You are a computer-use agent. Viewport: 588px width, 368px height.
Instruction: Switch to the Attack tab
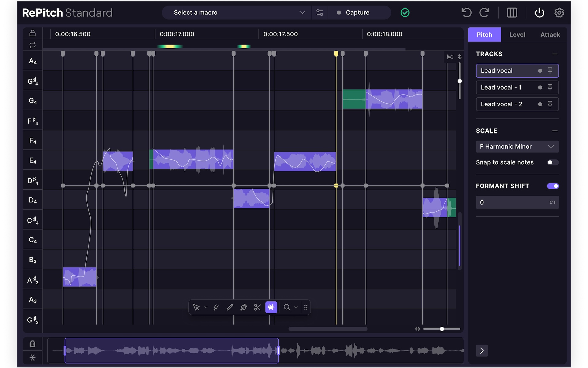pos(550,34)
